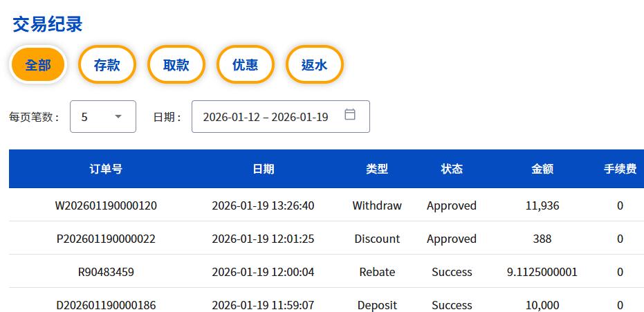
Task: Click the calendar icon in date field
Action: 350,115
